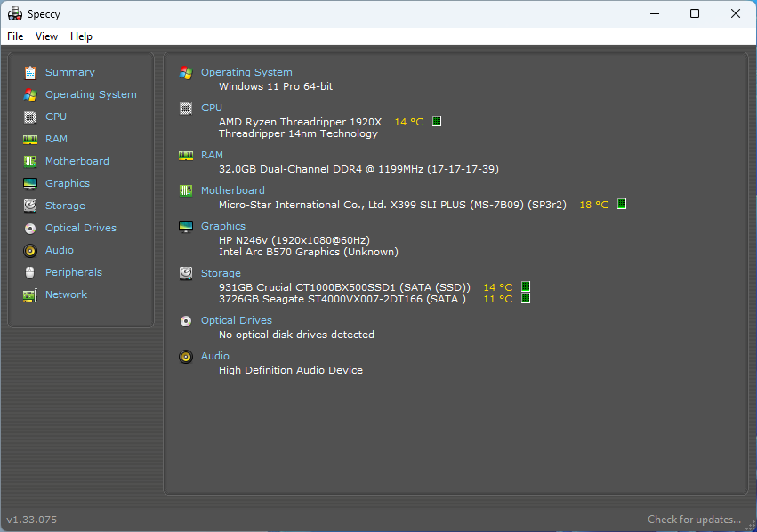Click AMD Ryzen Threadripper 1920X text
This screenshot has height=532, width=757.
click(301, 122)
